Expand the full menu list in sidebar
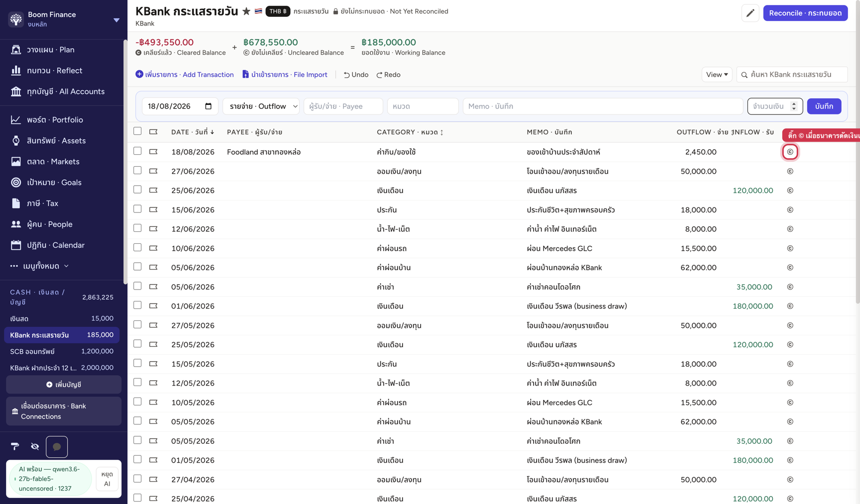Viewport: 860px width, 504px height. point(40,266)
